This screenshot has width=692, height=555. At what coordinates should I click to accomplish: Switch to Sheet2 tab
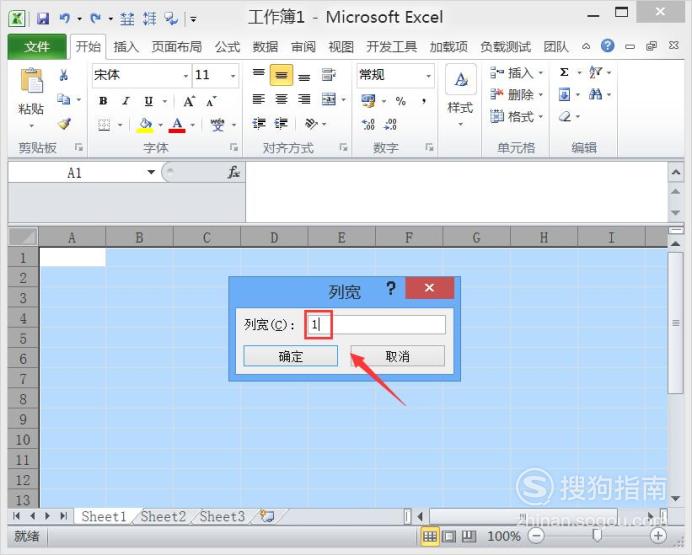(x=163, y=516)
